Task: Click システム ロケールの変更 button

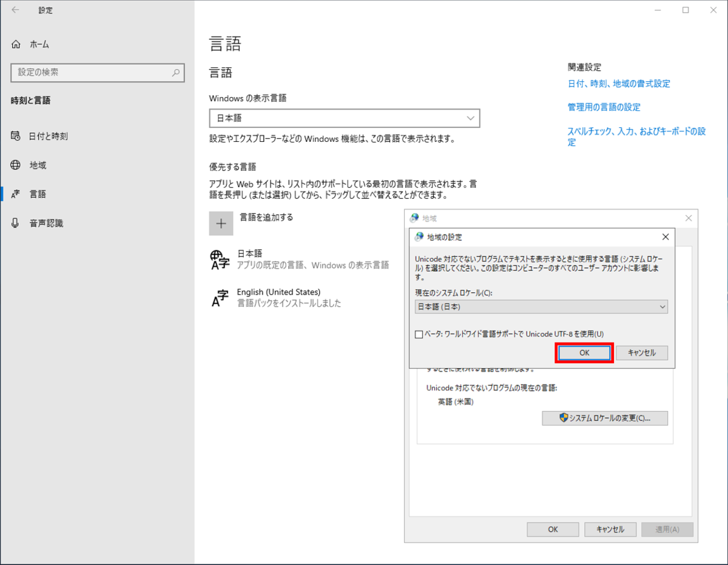Action: [x=605, y=418]
